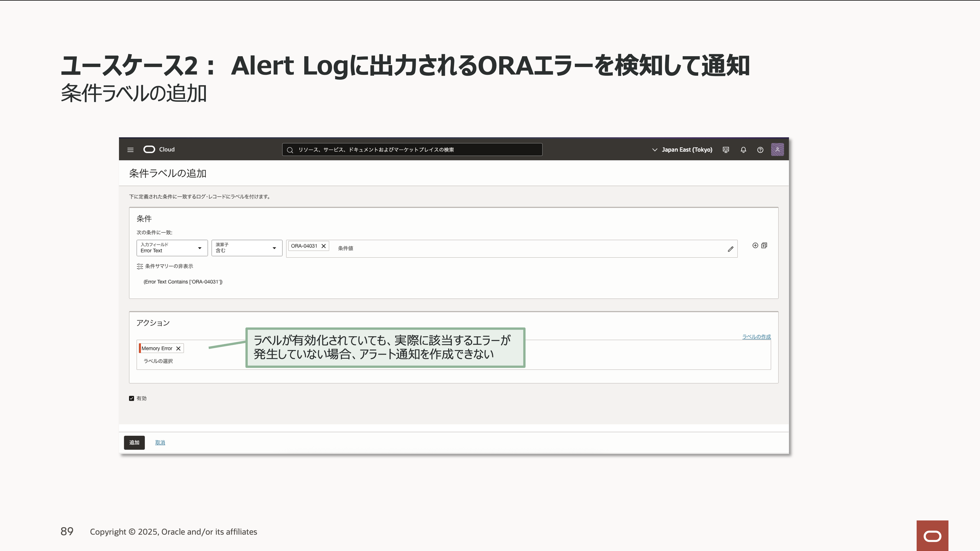Image resolution: width=980 pixels, height=551 pixels.
Task: Add a condition with the plus circle icon
Action: tap(755, 245)
